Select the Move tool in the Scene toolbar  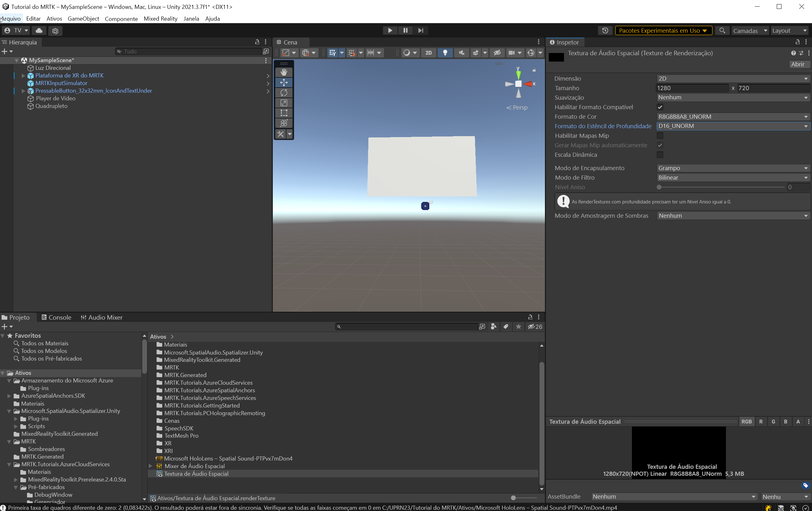point(284,82)
